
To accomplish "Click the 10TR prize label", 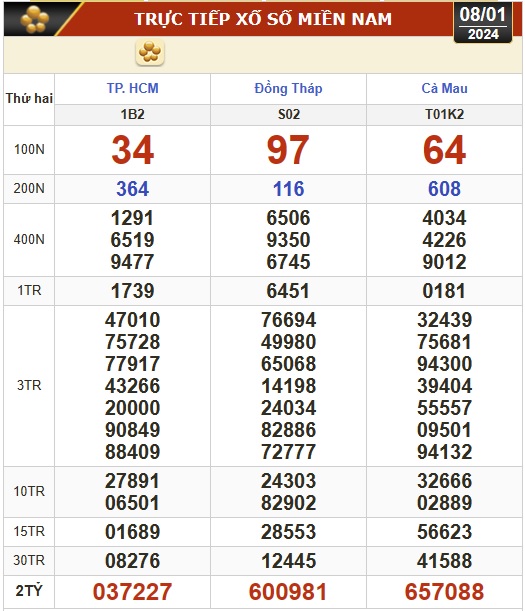I will click(29, 492).
